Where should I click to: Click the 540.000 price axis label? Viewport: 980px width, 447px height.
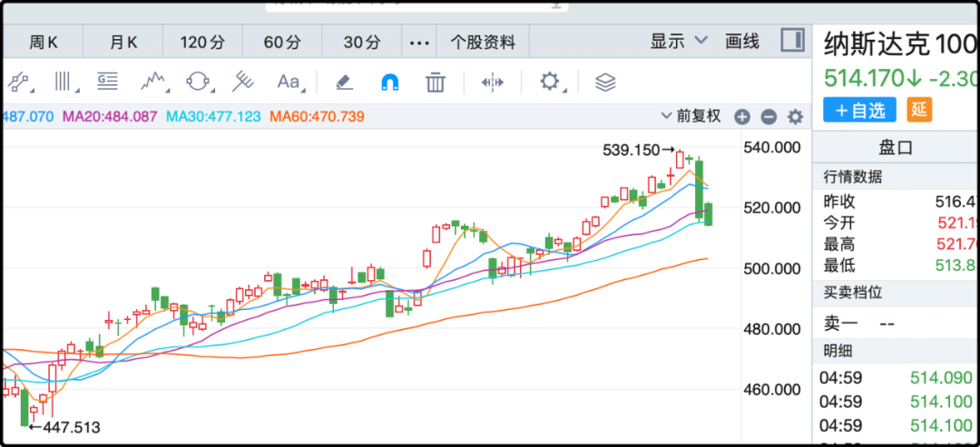click(x=772, y=147)
